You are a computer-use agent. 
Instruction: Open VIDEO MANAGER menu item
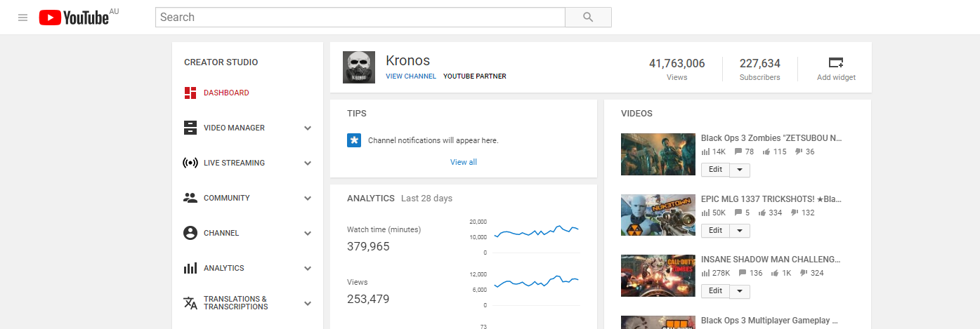tap(234, 128)
